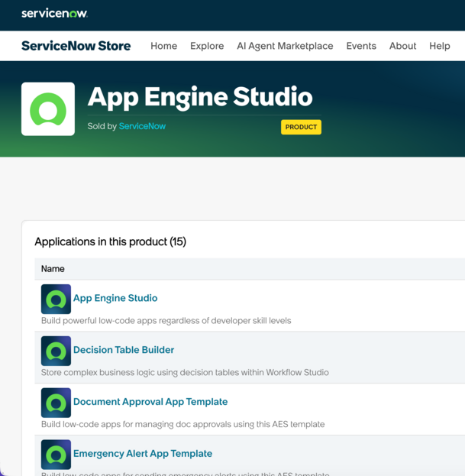
Task: Click the Emergency Alert App Template icon
Action: 56,455
